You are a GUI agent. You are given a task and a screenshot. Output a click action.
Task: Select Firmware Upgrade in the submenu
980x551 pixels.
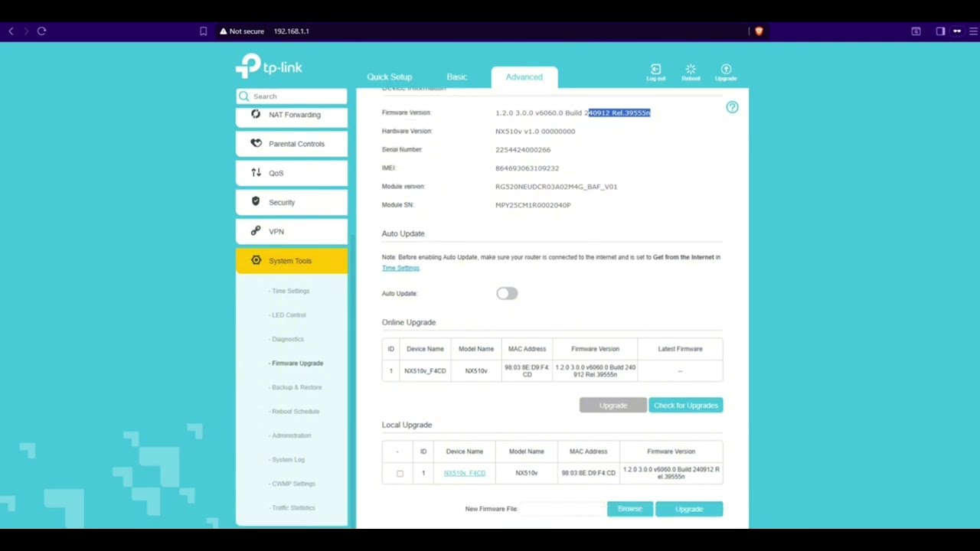(x=296, y=364)
